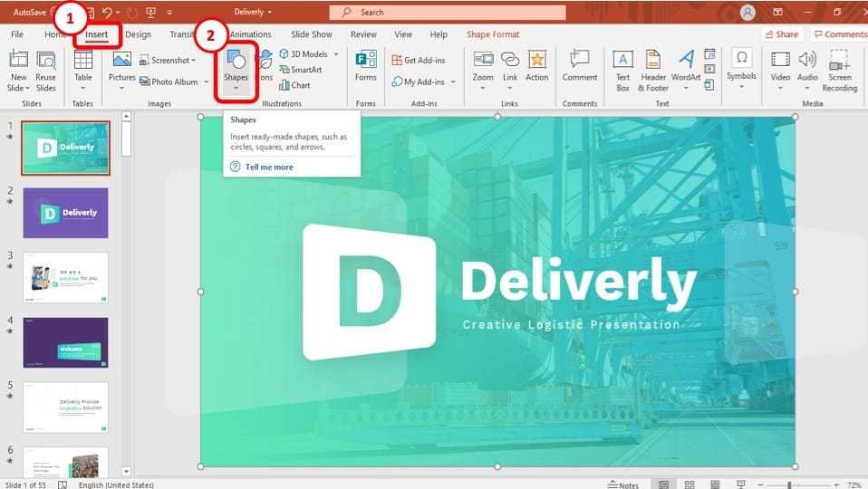Insert a Chart
868x489 pixels.
click(x=294, y=85)
